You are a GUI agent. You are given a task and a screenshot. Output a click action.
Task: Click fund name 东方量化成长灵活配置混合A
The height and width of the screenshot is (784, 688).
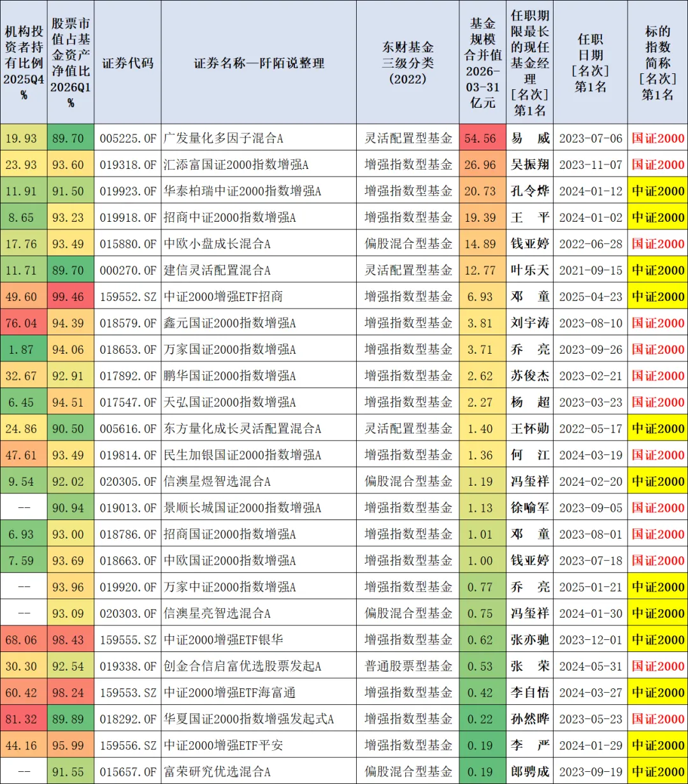[x=243, y=429]
